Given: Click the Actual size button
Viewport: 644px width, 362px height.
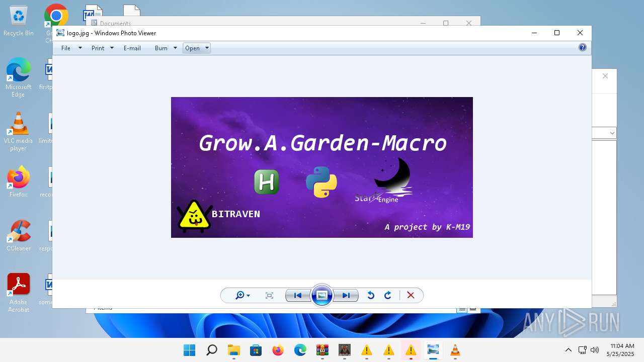Looking at the screenshot, I should (269, 296).
